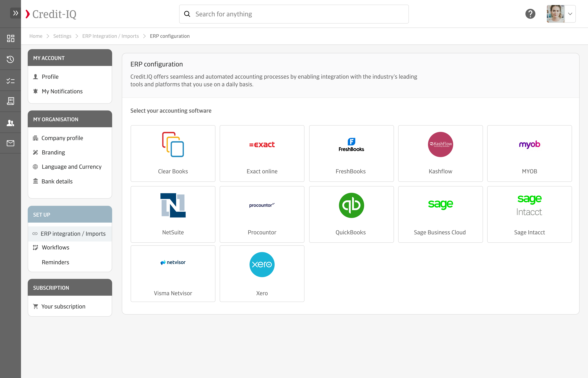
Task: Navigate to Home breadcrumb link
Action: coord(36,36)
